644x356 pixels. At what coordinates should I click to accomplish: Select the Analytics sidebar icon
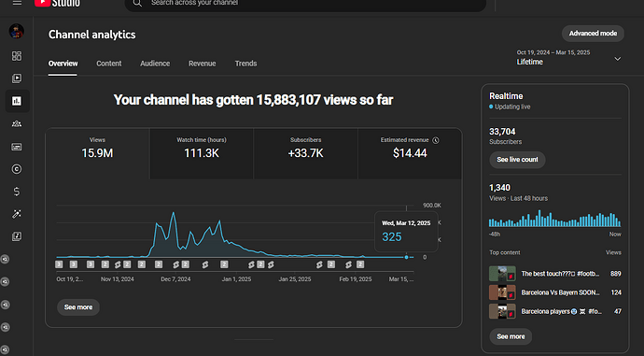click(17, 101)
